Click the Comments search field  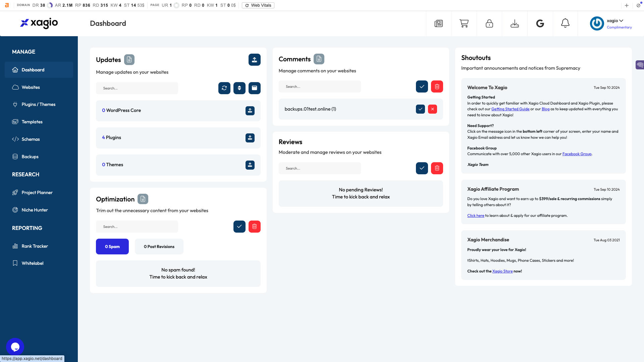pyautogui.click(x=320, y=86)
